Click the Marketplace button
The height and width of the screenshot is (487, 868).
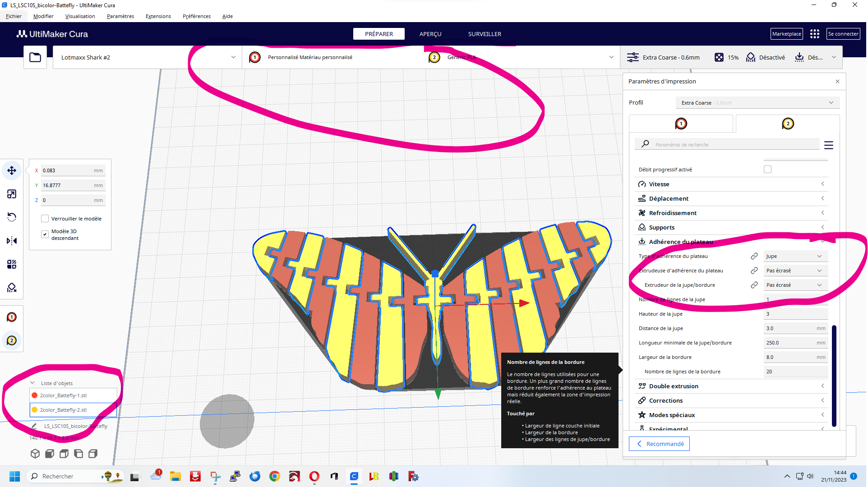pyautogui.click(x=786, y=34)
